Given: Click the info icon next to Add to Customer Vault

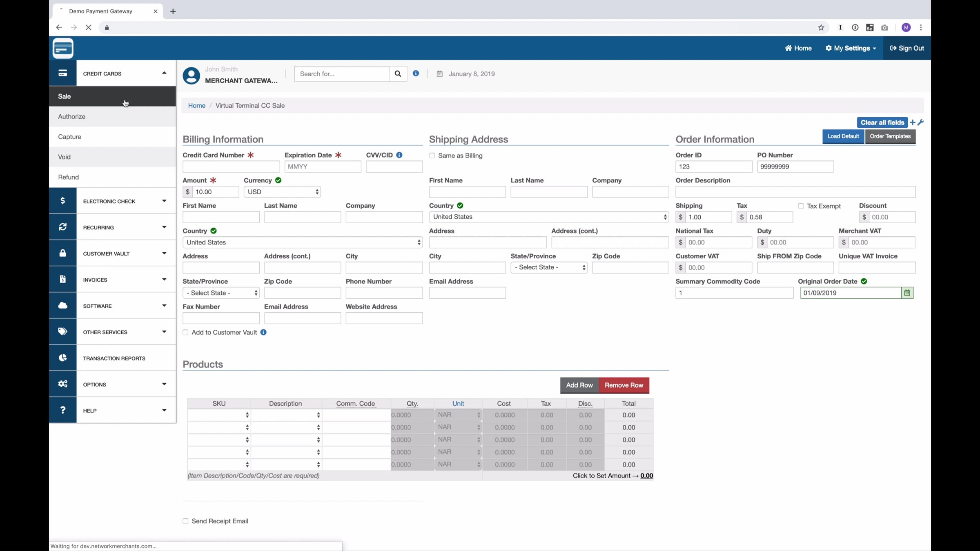Looking at the screenshot, I should [263, 332].
